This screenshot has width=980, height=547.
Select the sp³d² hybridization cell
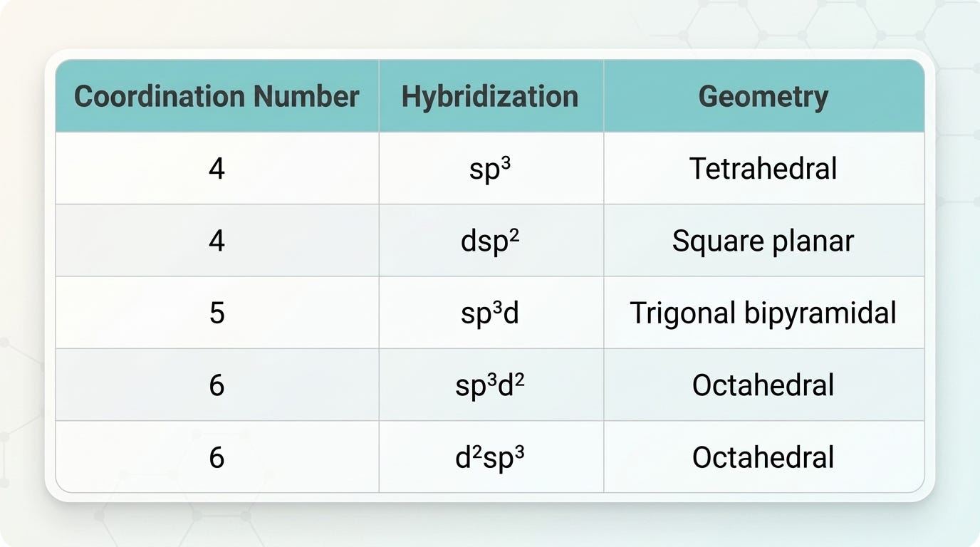click(x=490, y=385)
